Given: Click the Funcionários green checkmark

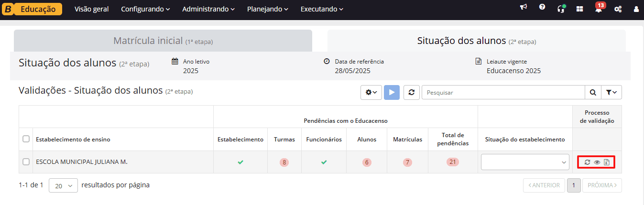Looking at the screenshot, I should click(324, 162).
